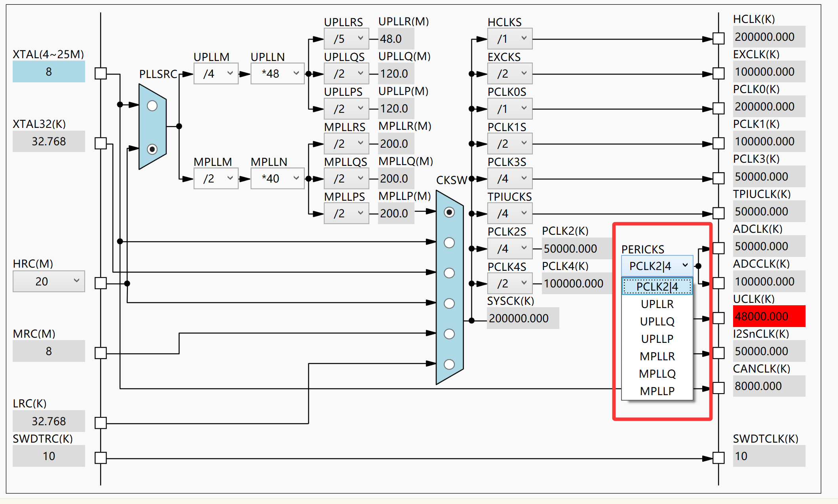
Task: Open the PCLK4S divider dropdown
Action: click(510, 283)
